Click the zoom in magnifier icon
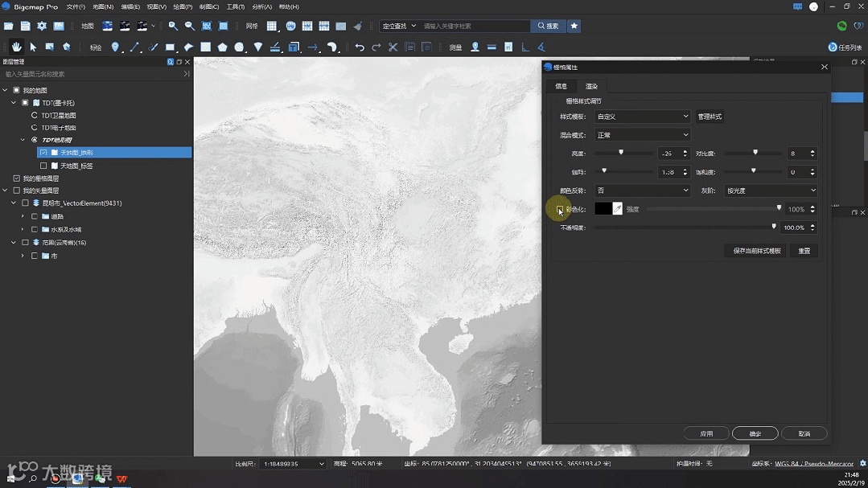Viewport: 868px width, 488px height. coord(172,27)
